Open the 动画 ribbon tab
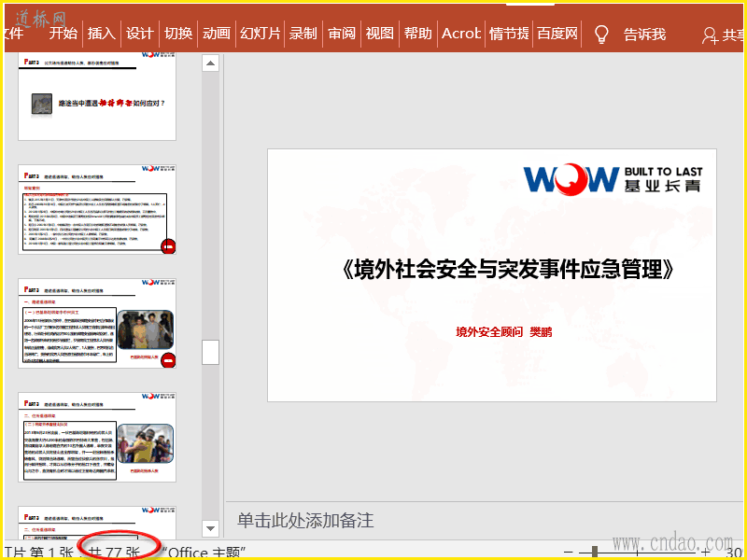The height and width of the screenshot is (560, 747). pos(217,34)
